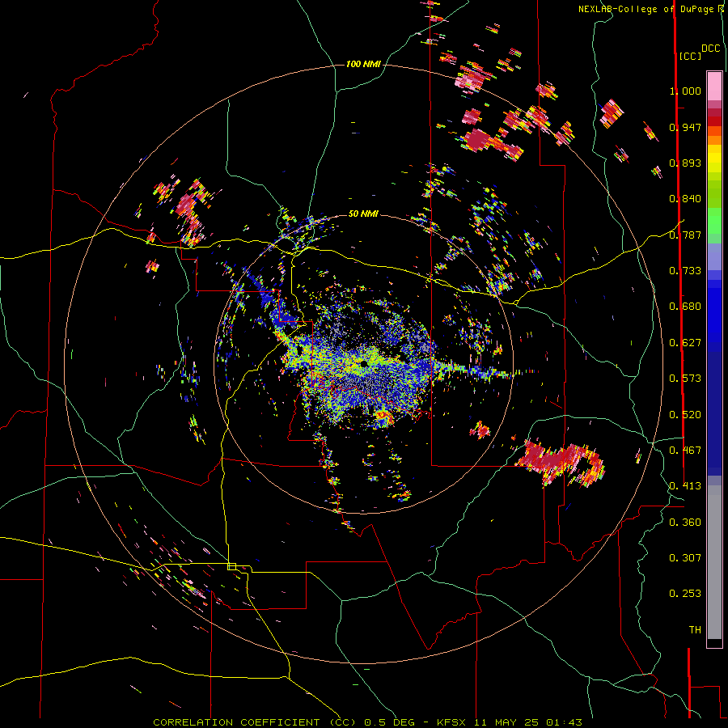The image size is (728, 728).
Task: Click the 0.947 scale value
Action: click(685, 127)
